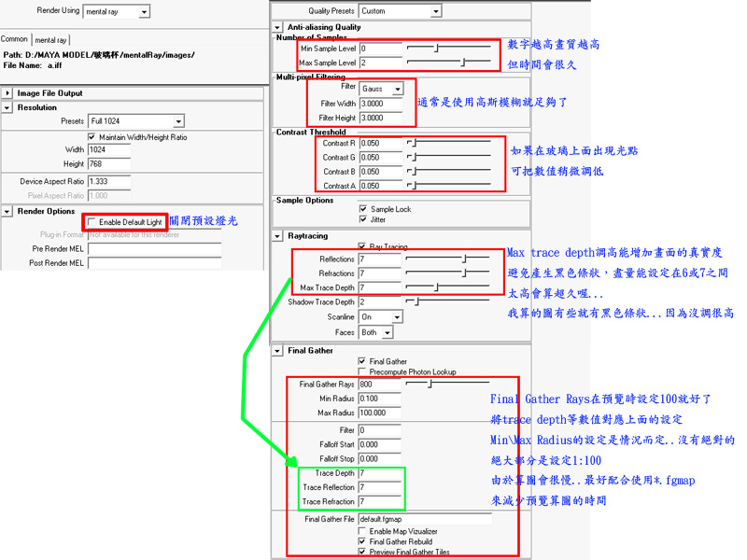Toggle the Sample Lock checkbox
747x560 pixels.
pos(363,209)
